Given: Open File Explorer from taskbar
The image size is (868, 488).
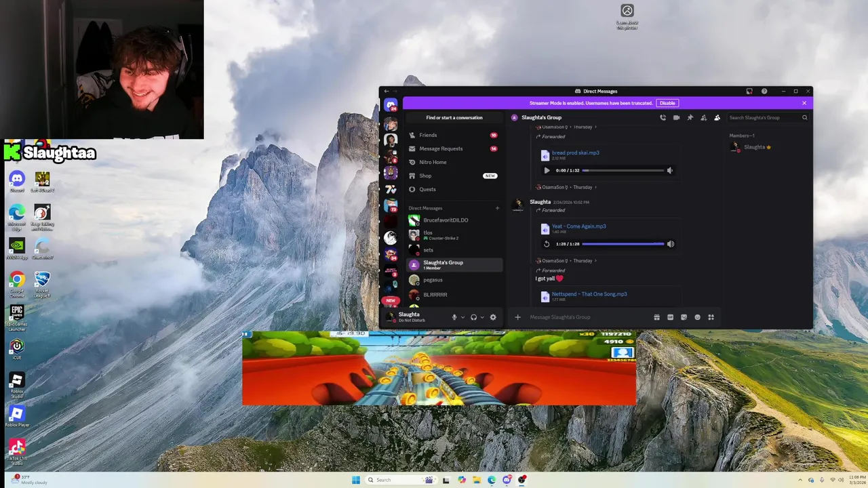Looking at the screenshot, I should click(x=477, y=480).
